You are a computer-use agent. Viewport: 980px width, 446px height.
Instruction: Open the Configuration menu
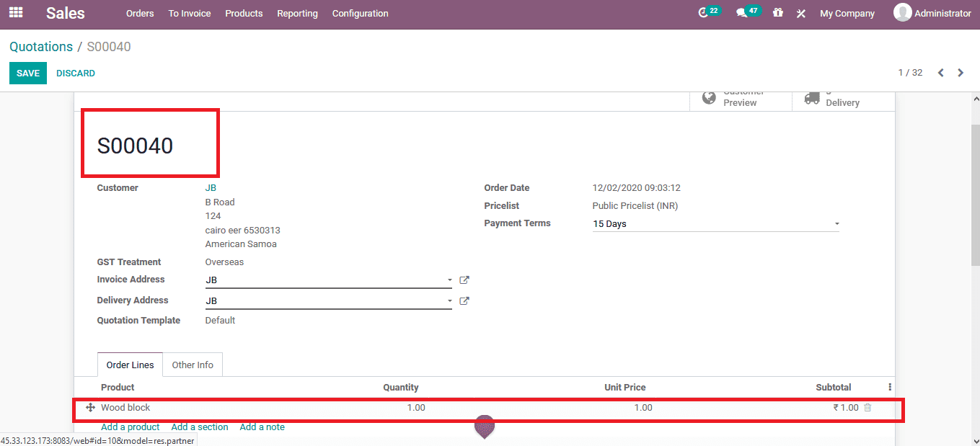[x=360, y=14]
